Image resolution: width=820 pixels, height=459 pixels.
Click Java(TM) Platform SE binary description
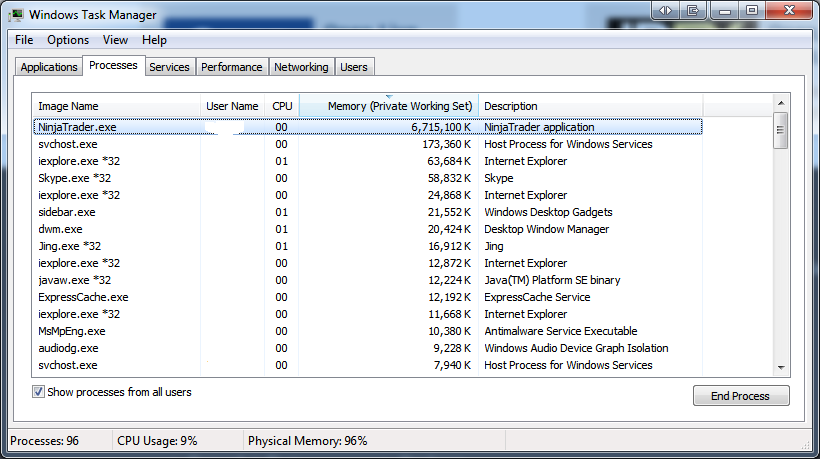[552, 280]
